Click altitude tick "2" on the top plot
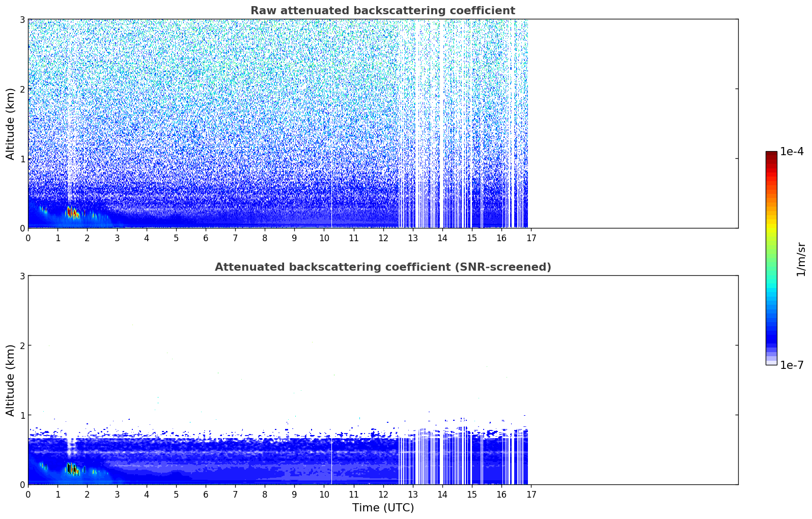Image resolution: width=812 pixels, height=519 pixels. [x=22, y=89]
